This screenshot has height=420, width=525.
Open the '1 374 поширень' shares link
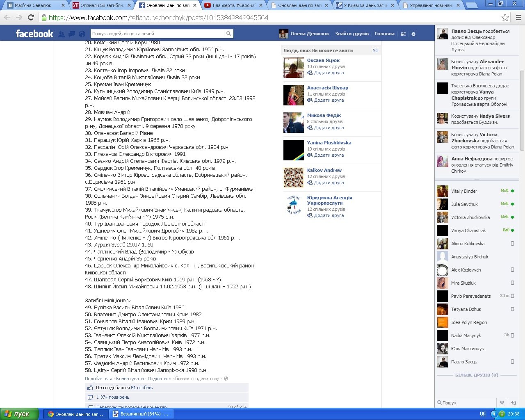click(x=113, y=397)
